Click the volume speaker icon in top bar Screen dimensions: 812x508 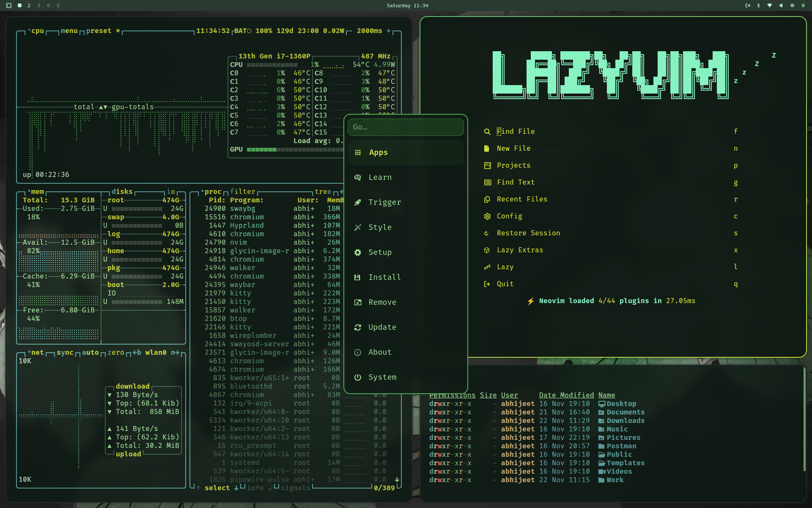(x=781, y=6)
